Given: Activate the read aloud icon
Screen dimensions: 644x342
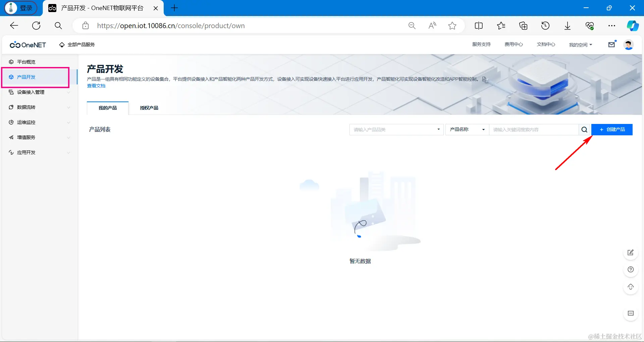Looking at the screenshot, I should (432, 25).
